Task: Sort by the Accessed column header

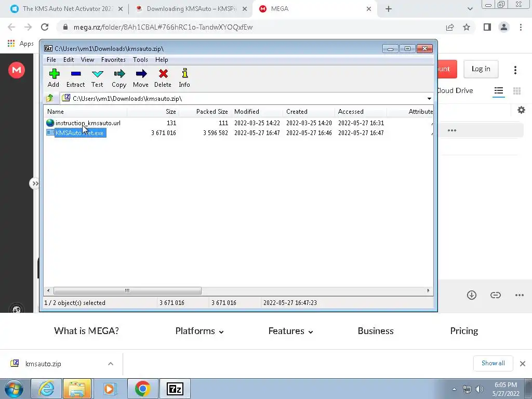Action: click(x=361, y=112)
